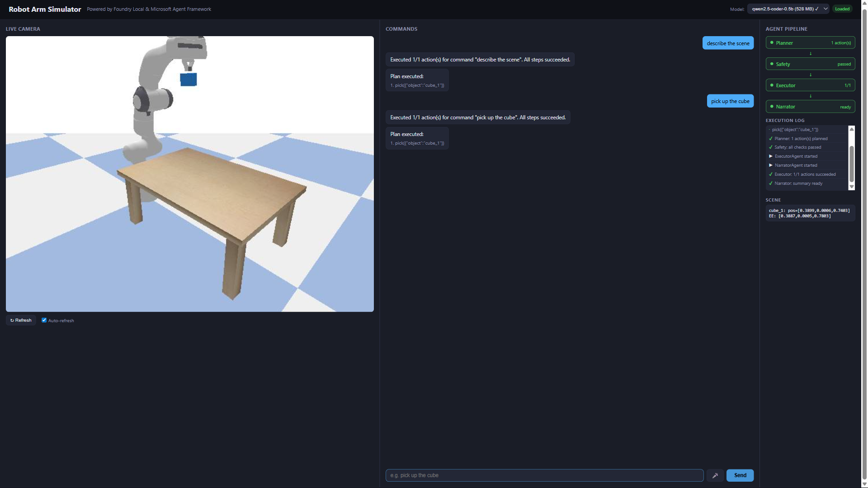868x488 pixels.
Task: Click the 'describe the scene' message bubble
Action: tap(728, 43)
